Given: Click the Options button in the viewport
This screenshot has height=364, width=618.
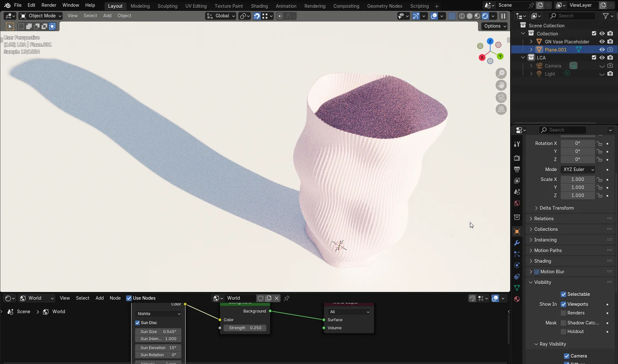Looking at the screenshot, I should coord(494,26).
